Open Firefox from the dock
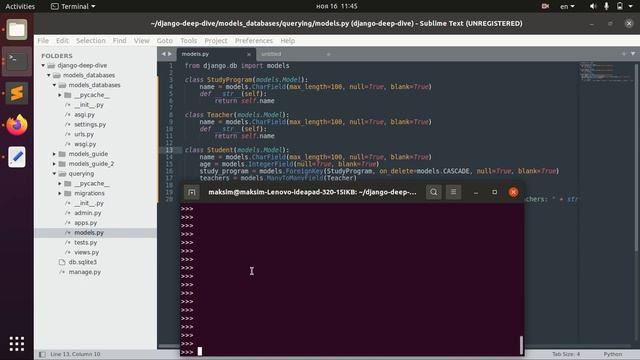Image resolution: width=640 pixels, height=360 pixels. (17, 125)
